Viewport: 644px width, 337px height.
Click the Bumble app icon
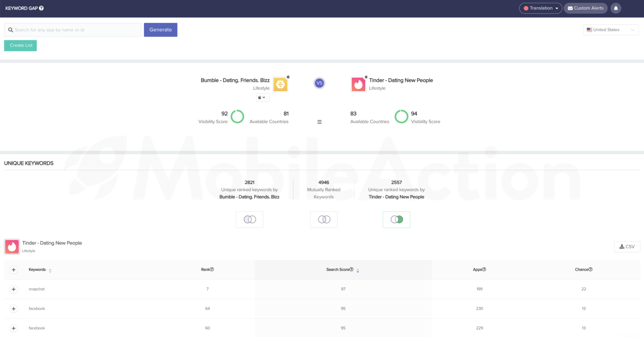tap(280, 85)
